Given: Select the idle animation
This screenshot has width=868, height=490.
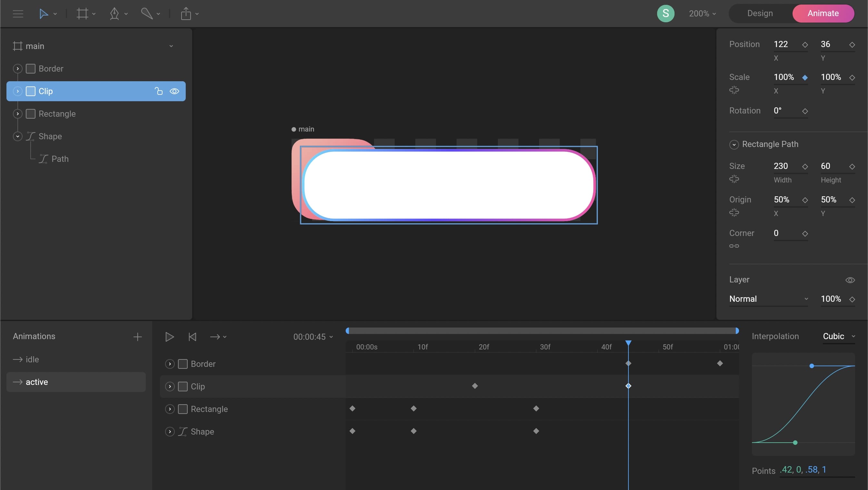Looking at the screenshot, I should (32, 359).
